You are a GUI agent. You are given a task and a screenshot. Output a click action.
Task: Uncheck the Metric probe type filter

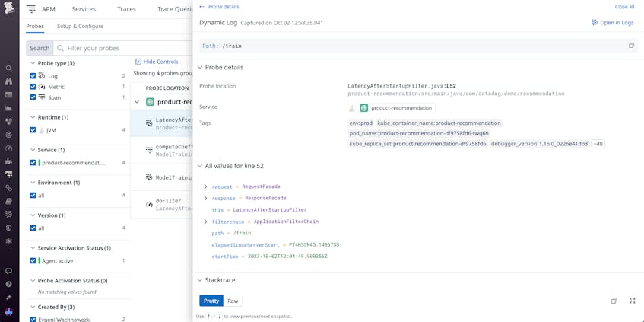coord(33,87)
